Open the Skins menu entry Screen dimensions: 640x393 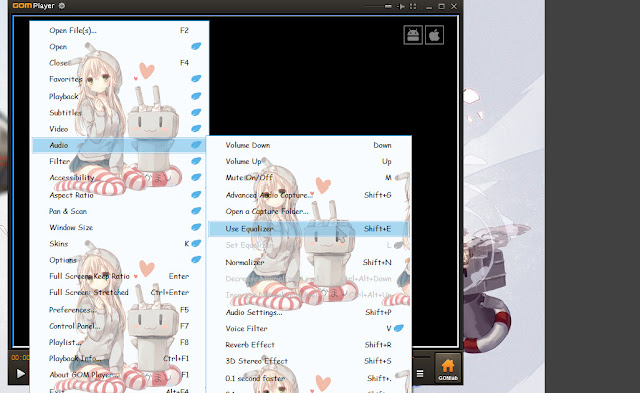click(118, 244)
